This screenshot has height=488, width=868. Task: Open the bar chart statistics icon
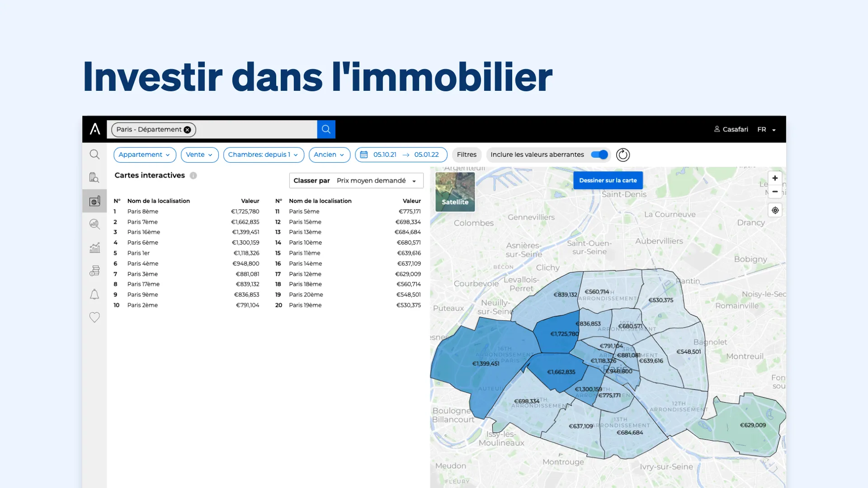[x=94, y=248]
